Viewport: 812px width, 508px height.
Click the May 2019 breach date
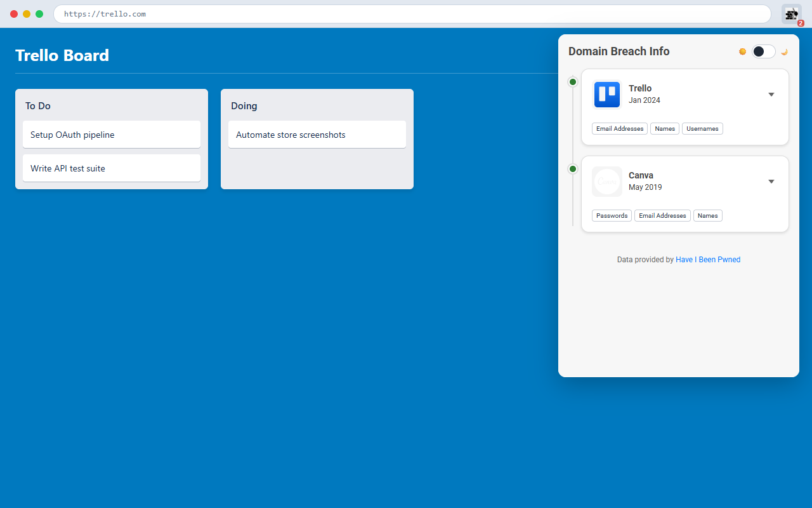645,187
